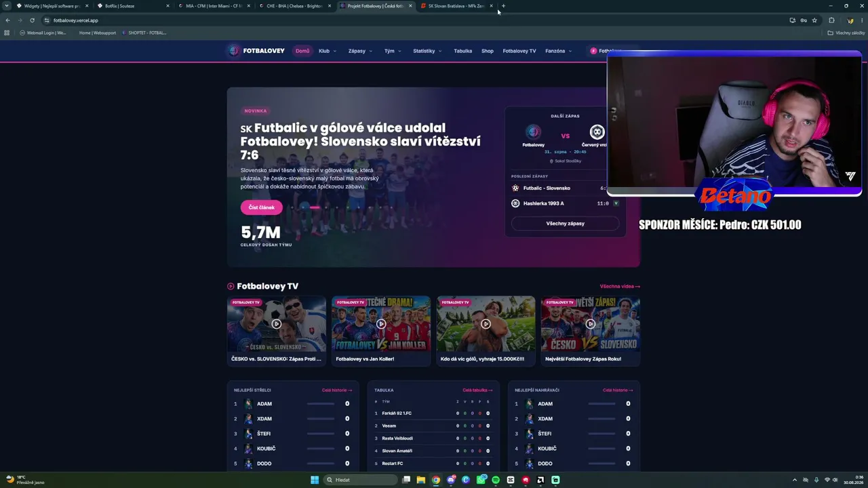
Task: Click 'Farkáň 92 1.FC' in the Tabulka
Action: [397, 413]
